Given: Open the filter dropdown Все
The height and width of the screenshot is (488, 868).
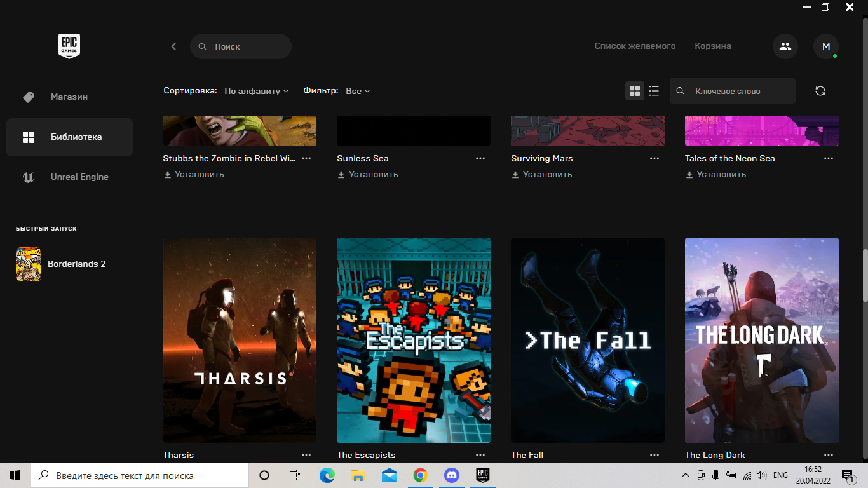Looking at the screenshot, I should tap(358, 91).
